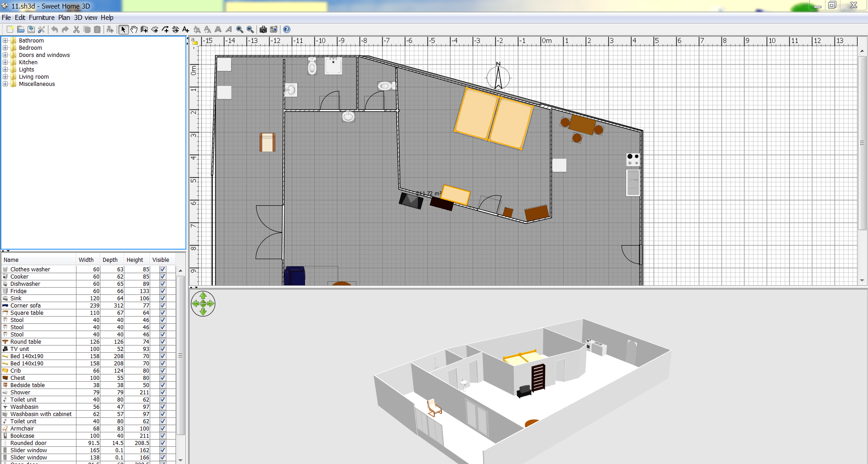Open the Edit menu
This screenshot has width=868, height=464.
(20, 18)
